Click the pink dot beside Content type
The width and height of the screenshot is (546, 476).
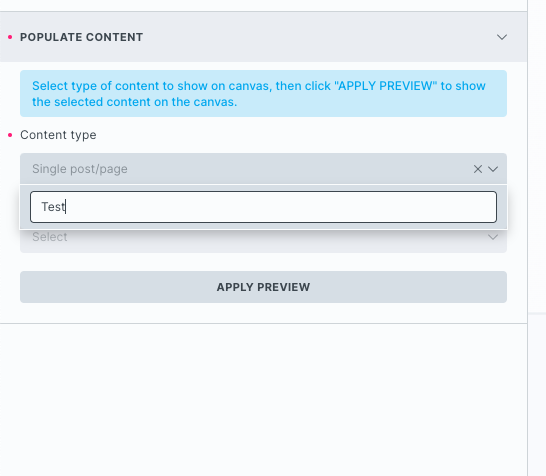pyautogui.click(x=10, y=135)
